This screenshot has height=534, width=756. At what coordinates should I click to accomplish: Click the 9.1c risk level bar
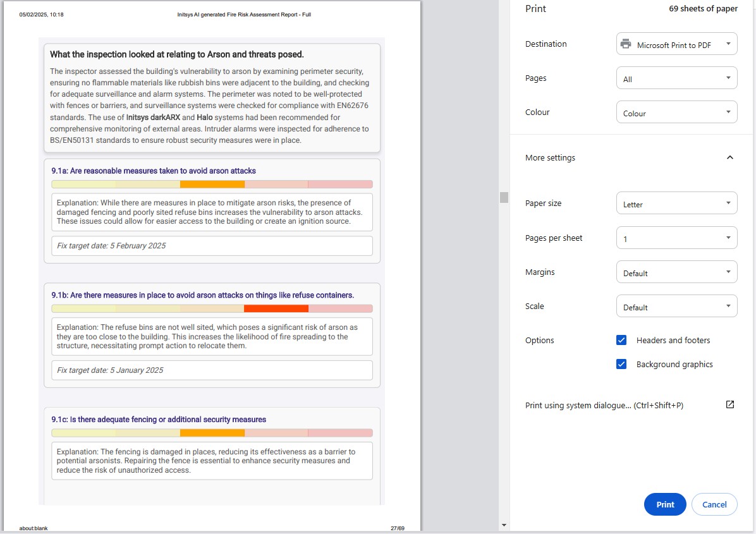[212, 434]
